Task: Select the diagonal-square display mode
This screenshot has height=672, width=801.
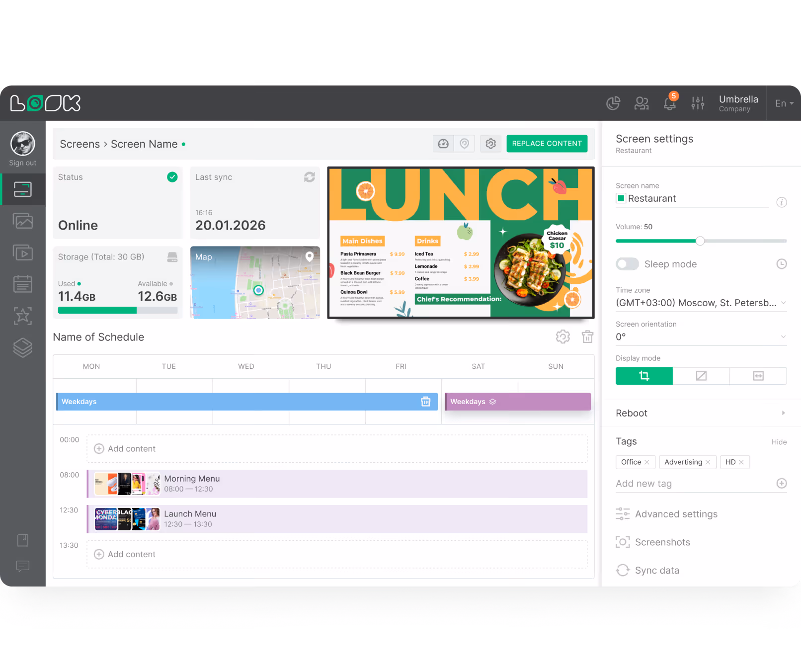Action: pyautogui.click(x=701, y=376)
